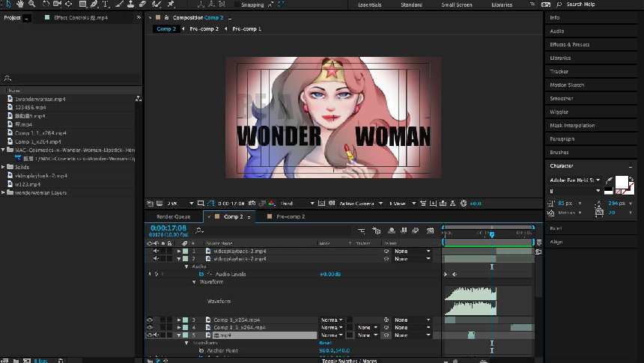Mute audio of layer 2 videoplayback-2.mp4
644x363 pixels.
(x=156, y=259)
